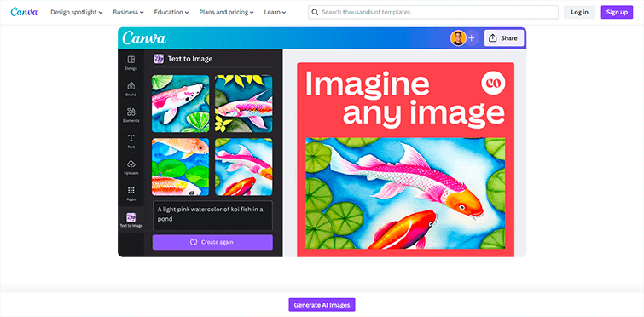Image resolution: width=644 pixels, height=317 pixels.
Task: Click the user profile avatar
Action: pos(458,38)
